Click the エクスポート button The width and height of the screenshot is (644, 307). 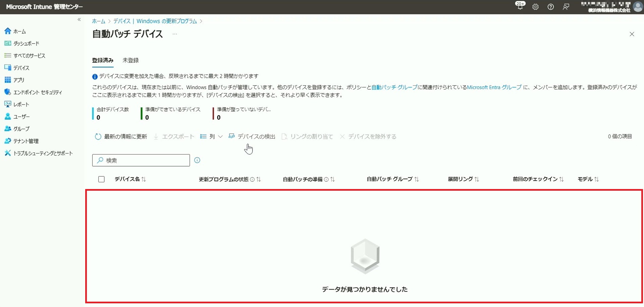[174, 136]
